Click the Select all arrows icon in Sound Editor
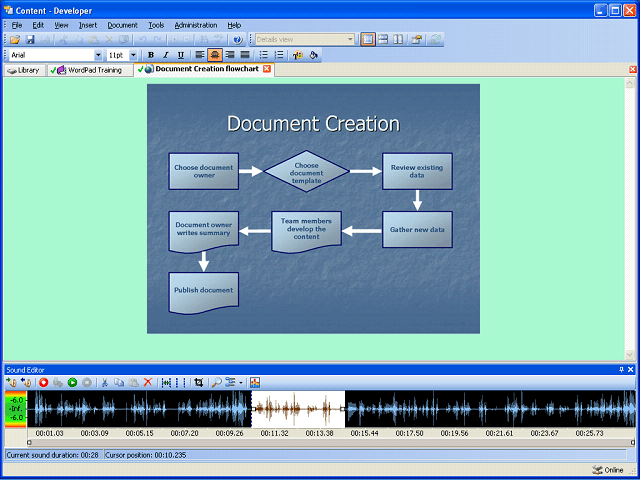 (166, 382)
